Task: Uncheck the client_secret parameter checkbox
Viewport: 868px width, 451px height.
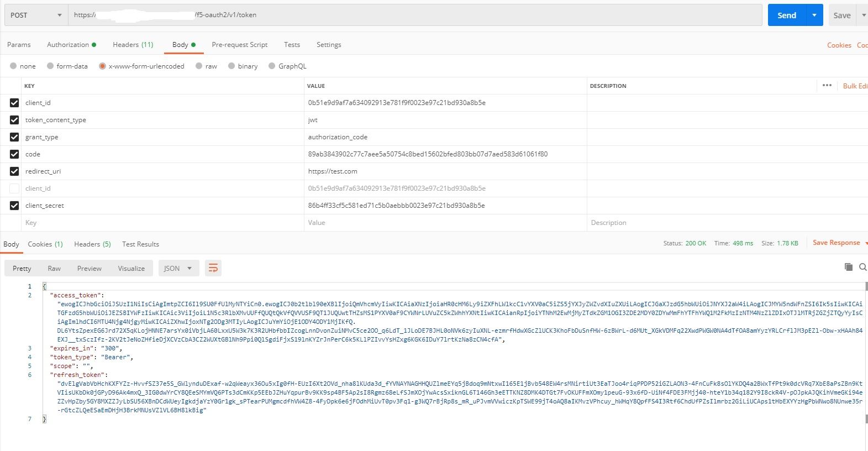Action: click(14, 206)
